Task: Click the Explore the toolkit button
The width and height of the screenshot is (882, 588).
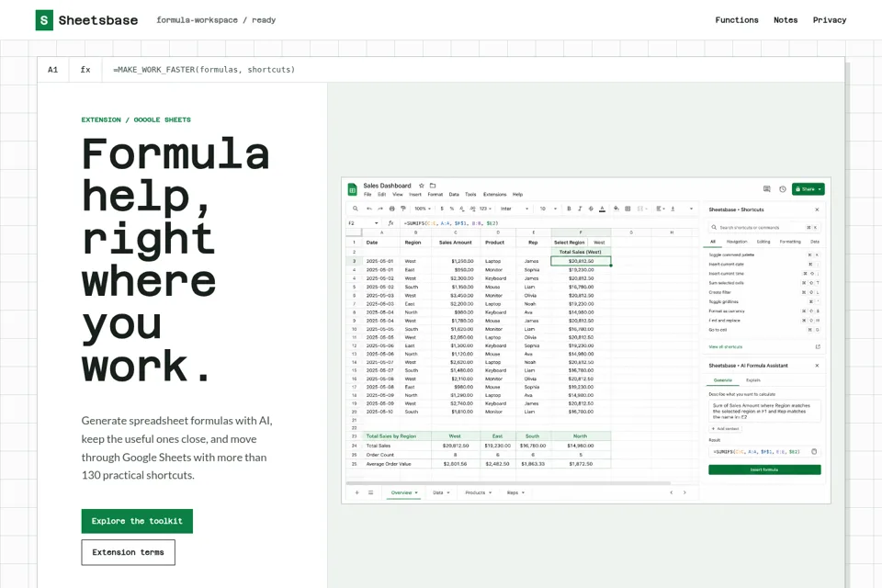Action: click(x=137, y=521)
